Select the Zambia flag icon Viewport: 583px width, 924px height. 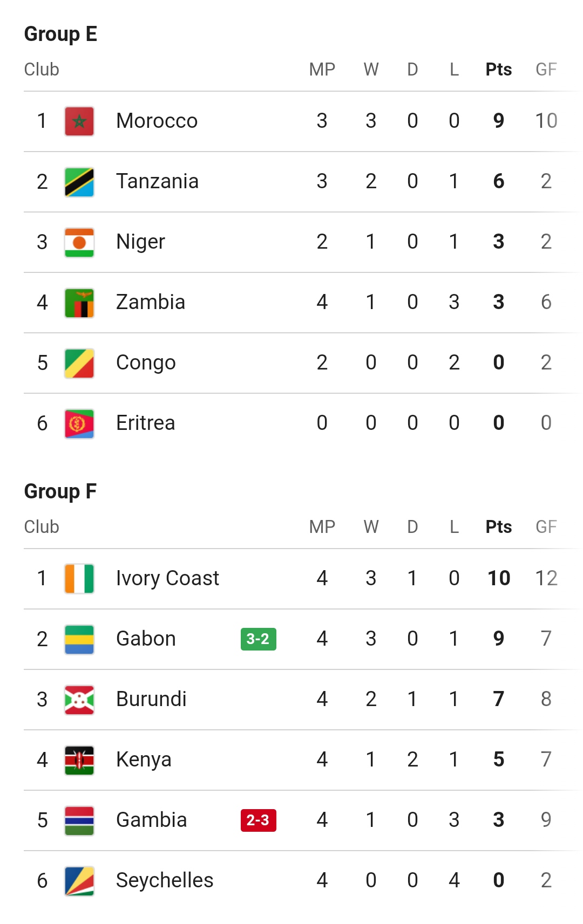click(79, 303)
